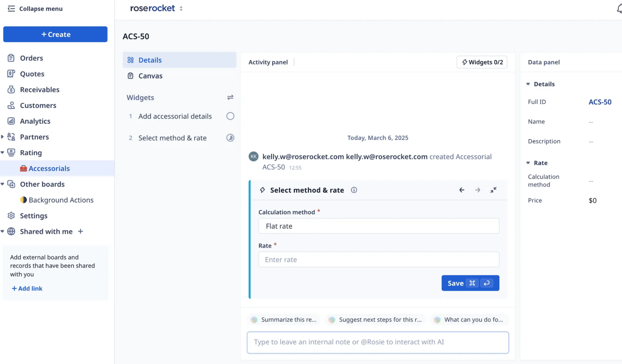Click the ACS-50 Full ID link
Screen dimensions: 622x364
[x=600, y=102]
